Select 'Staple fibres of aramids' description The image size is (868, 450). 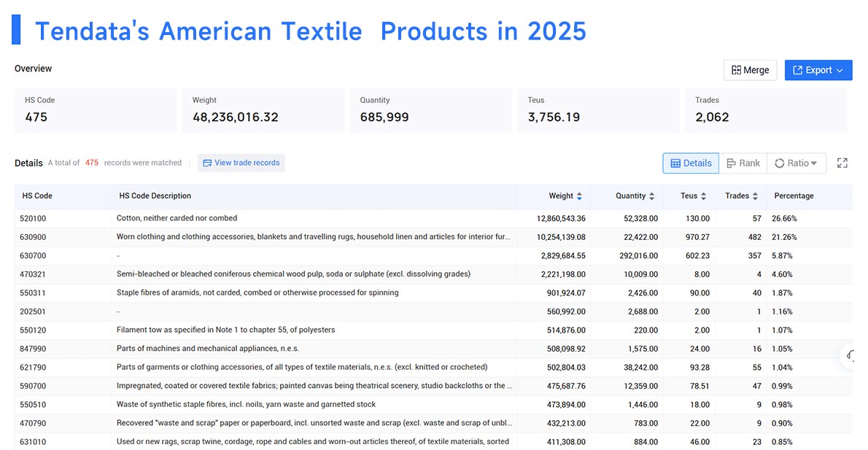[257, 292]
